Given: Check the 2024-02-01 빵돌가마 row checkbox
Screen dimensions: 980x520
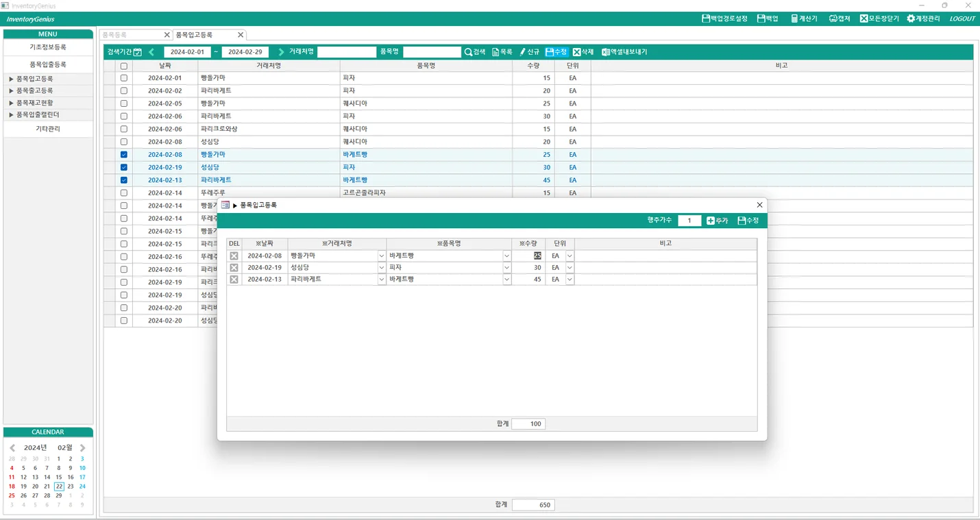Looking at the screenshot, I should [x=124, y=78].
